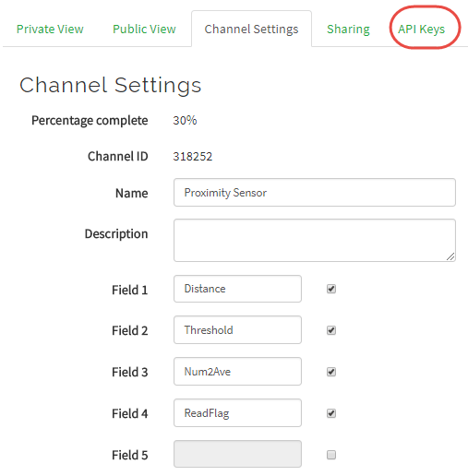Click the 30% percentage complete value

click(185, 120)
